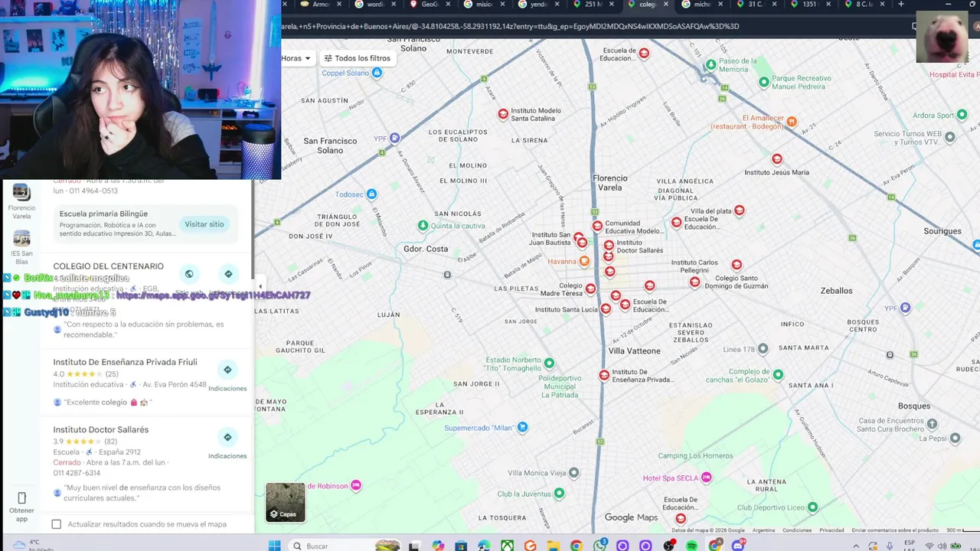Click the Línea 178 transit marker

[x=763, y=349]
